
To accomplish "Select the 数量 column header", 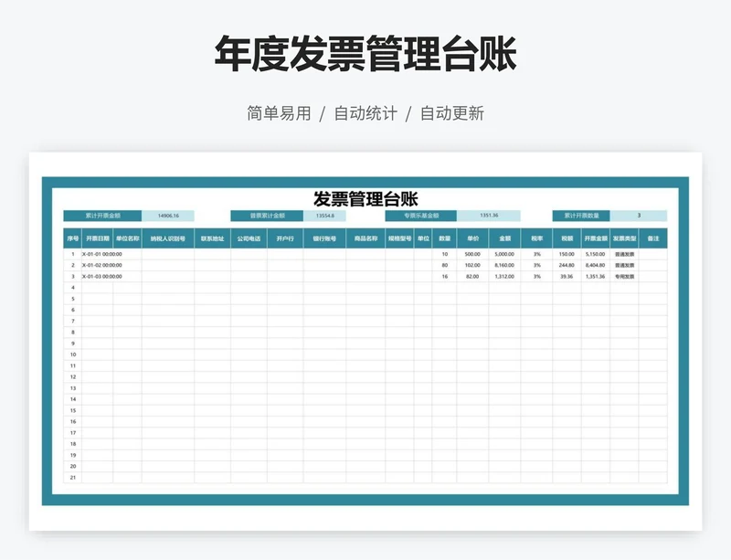I will click(x=444, y=238).
